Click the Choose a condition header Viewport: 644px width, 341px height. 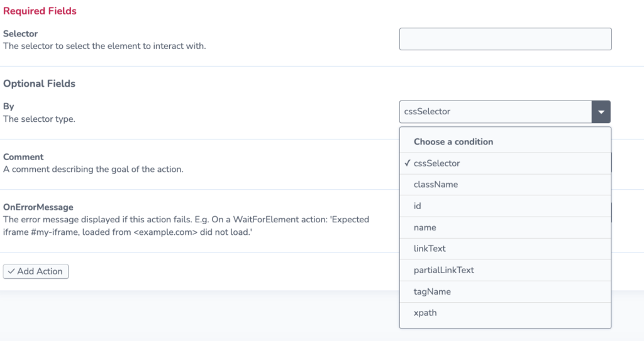(x=453, y=142)
